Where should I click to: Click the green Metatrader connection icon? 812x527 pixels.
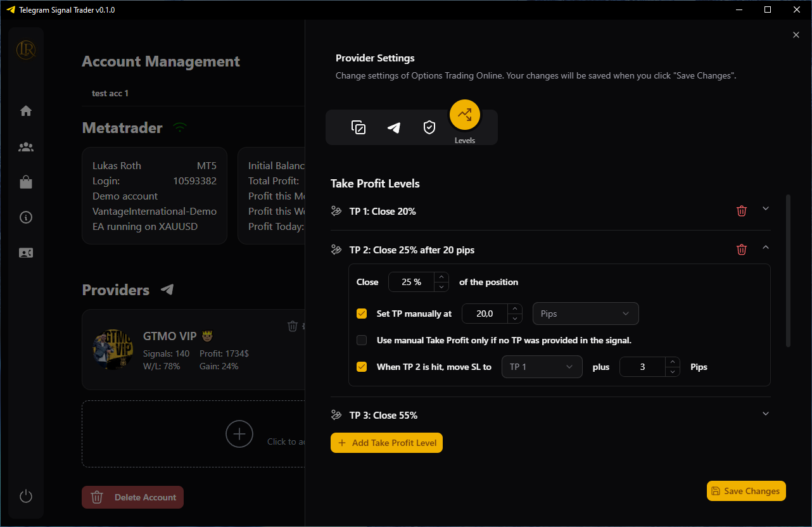coord(181,128)
